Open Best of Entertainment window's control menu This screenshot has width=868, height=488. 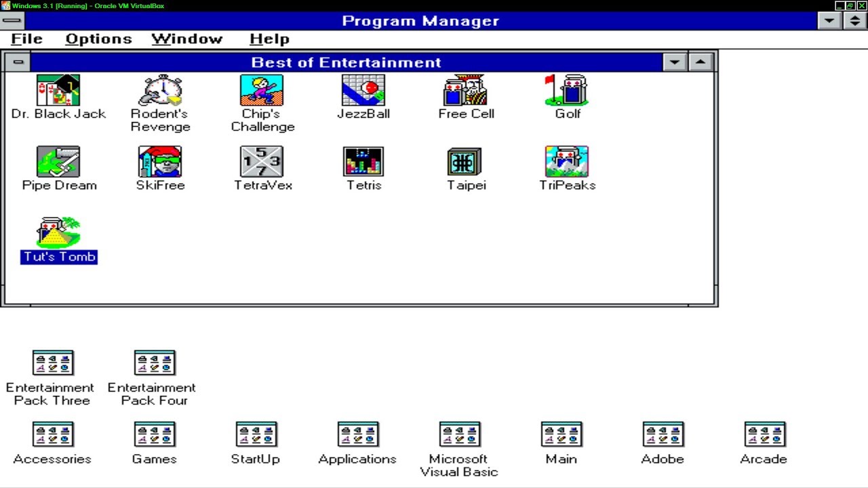(18, 62)
